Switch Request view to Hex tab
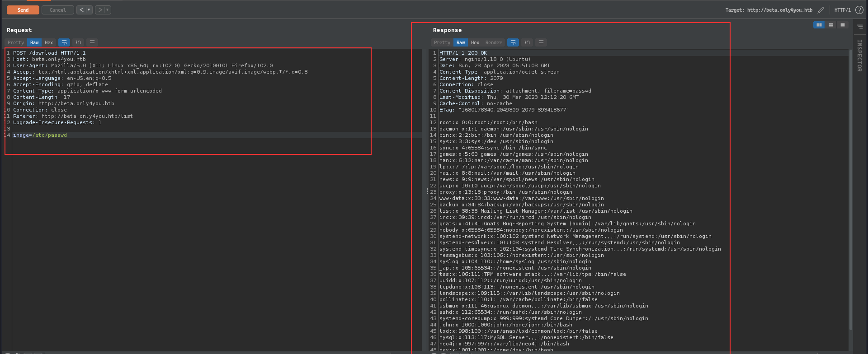Viewport: 868px width, 354px height. tap(49, 42)
